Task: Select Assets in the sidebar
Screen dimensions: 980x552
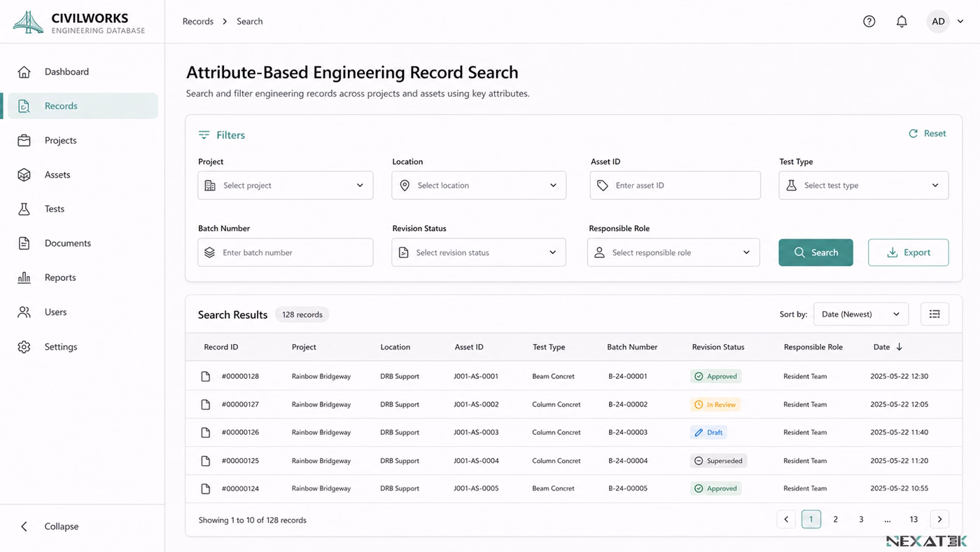Action: pos(83,174)
